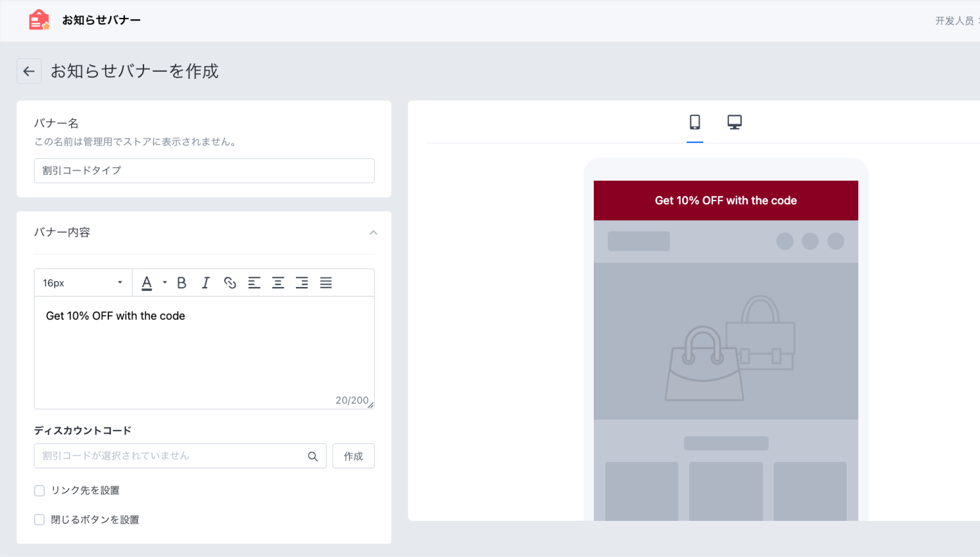Align banner text to the left

pyautogui.click(x=254, y=283)
